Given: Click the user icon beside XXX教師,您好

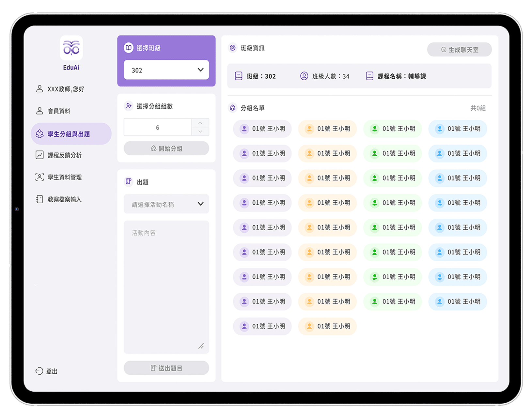Looking at the screenshot, I should (39, 89).
